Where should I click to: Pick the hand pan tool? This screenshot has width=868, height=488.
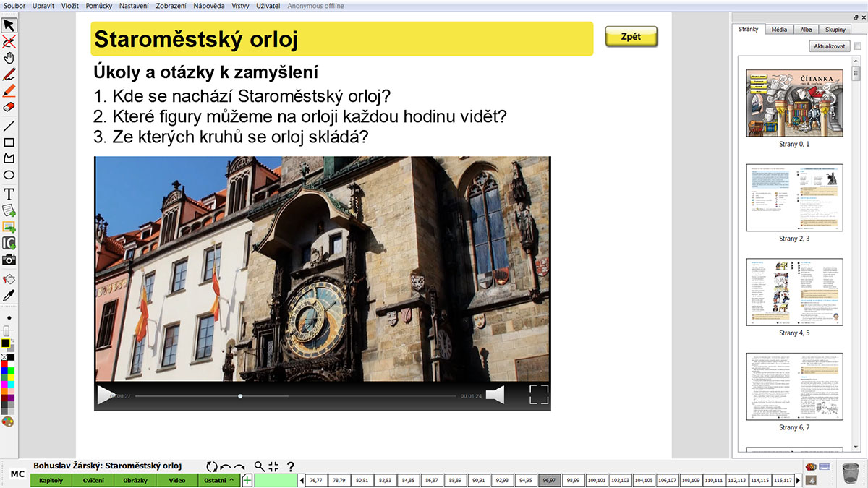9,58
